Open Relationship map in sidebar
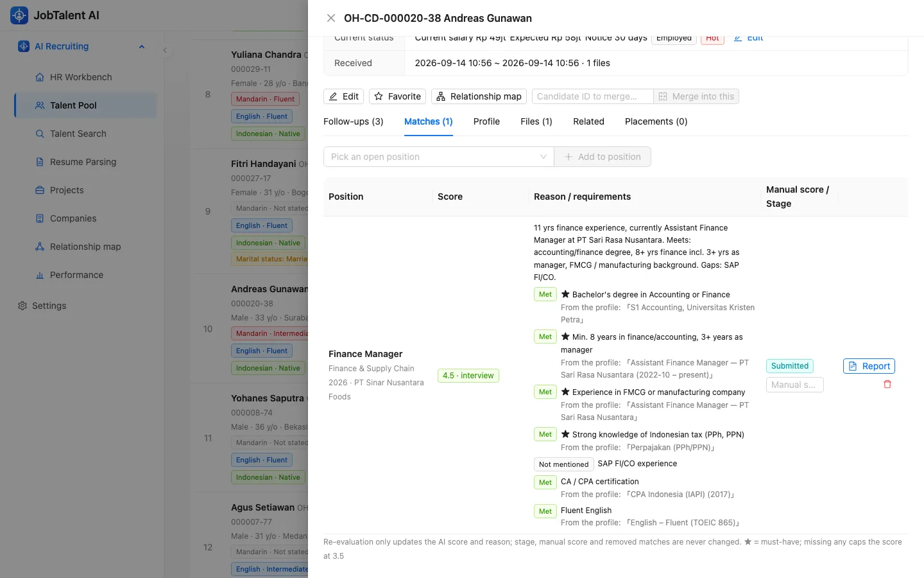 coord(85,247)
